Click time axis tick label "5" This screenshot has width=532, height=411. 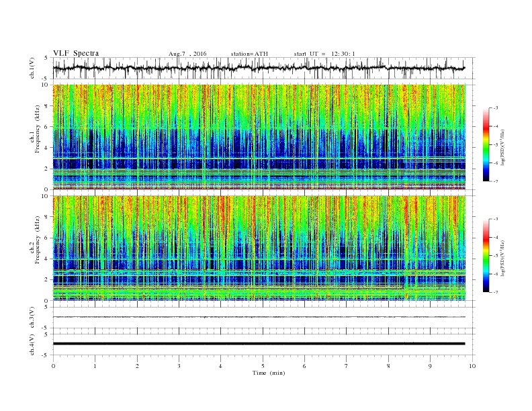[x=263, y=366]
